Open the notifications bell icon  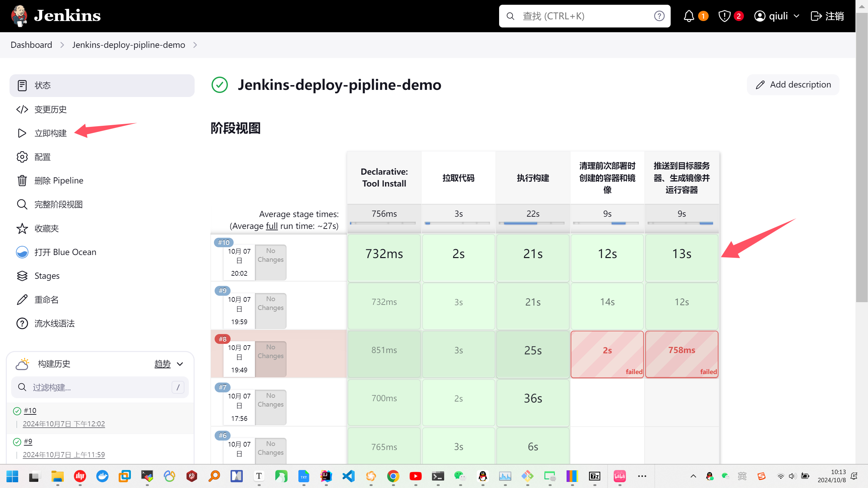(689, 16)
